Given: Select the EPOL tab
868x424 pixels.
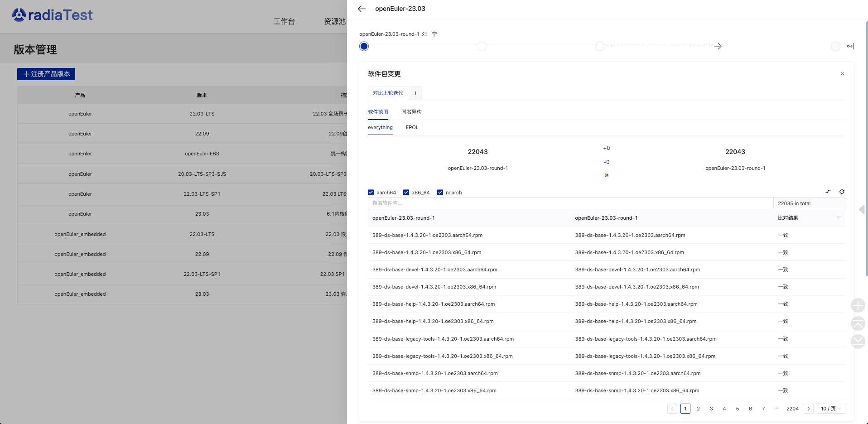Looking at the screenshot, I should [412, 127].
